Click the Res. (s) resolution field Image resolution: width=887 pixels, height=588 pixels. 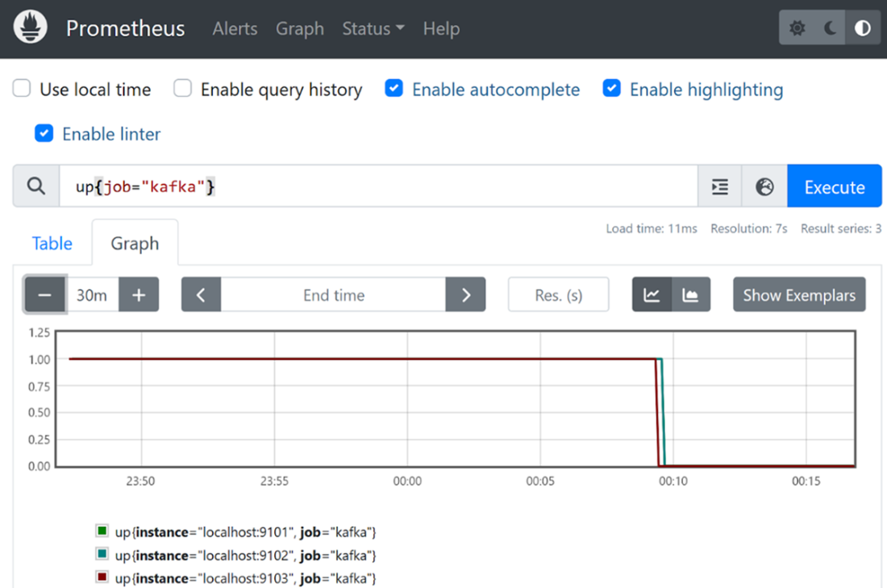tap(558, 294)
